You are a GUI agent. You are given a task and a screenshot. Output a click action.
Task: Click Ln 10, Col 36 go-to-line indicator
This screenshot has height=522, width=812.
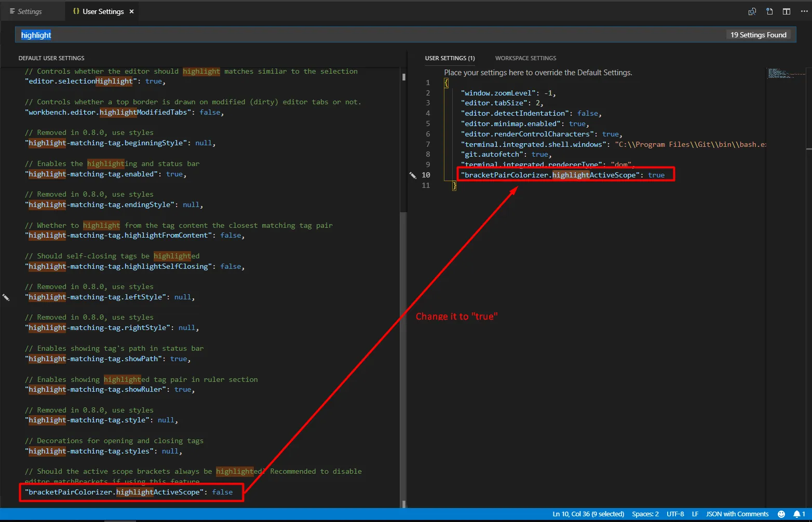coord(588,514)
